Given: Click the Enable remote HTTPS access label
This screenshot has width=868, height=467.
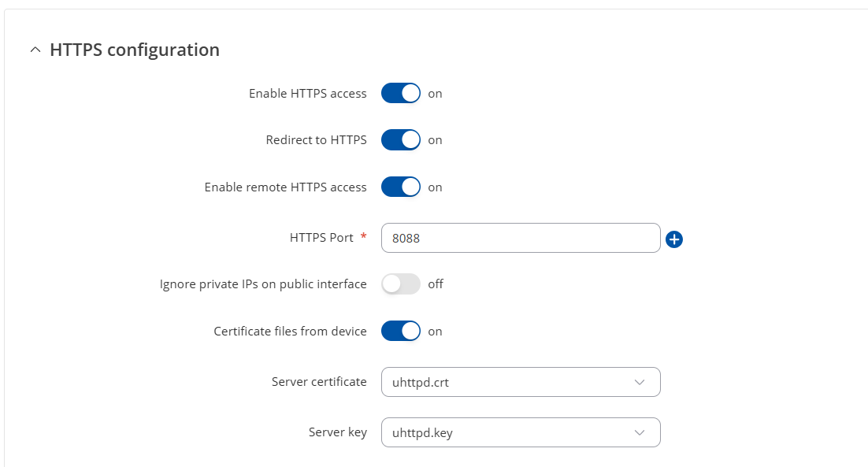Looking at the screenshot, I should (286, 187).
